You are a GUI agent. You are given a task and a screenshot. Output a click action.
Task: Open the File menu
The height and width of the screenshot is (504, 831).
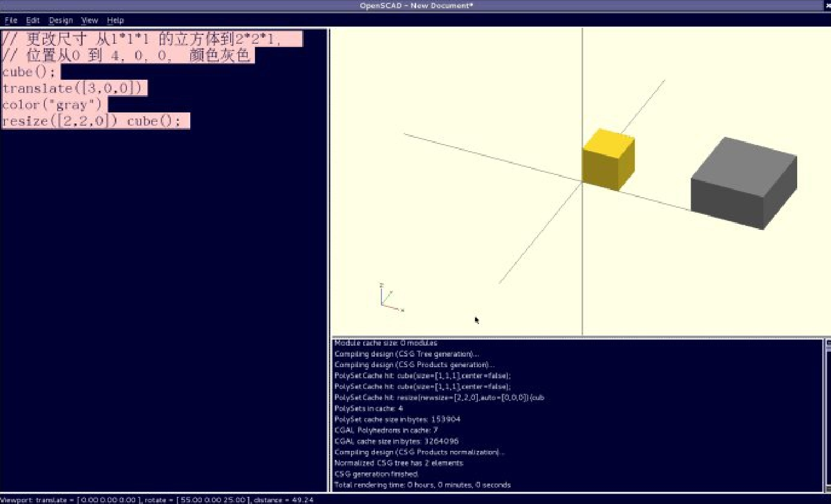click(x=11, y=20)
